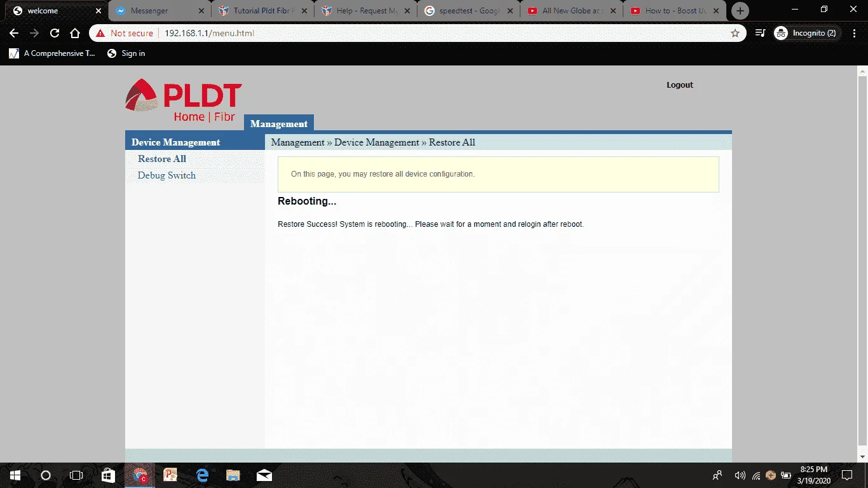This screenshot has height=488, width=868.
Task: Click the Restore Success message text
Action: coord(430,224)
